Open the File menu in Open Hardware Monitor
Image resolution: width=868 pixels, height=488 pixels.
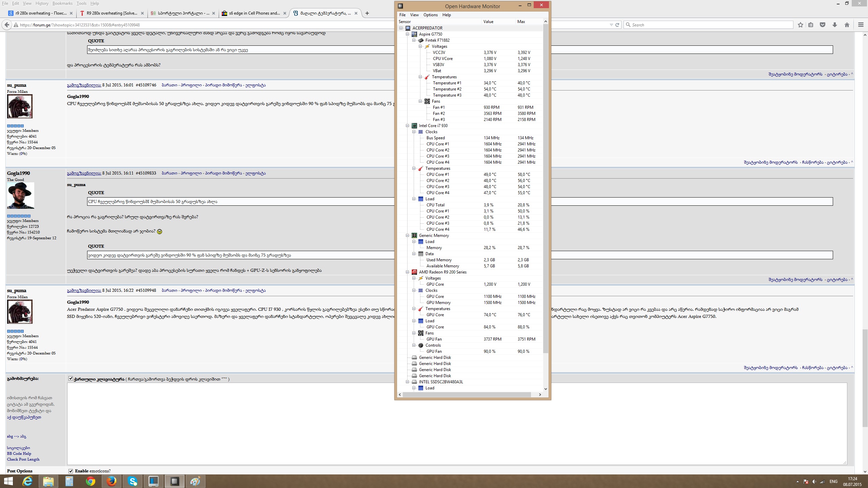402,15
